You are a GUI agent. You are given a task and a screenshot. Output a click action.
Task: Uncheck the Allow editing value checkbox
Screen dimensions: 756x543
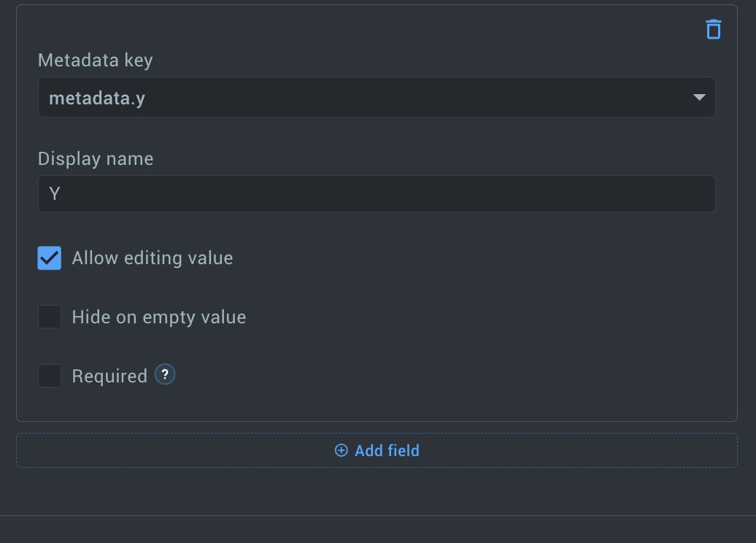(x=49, y=258)
